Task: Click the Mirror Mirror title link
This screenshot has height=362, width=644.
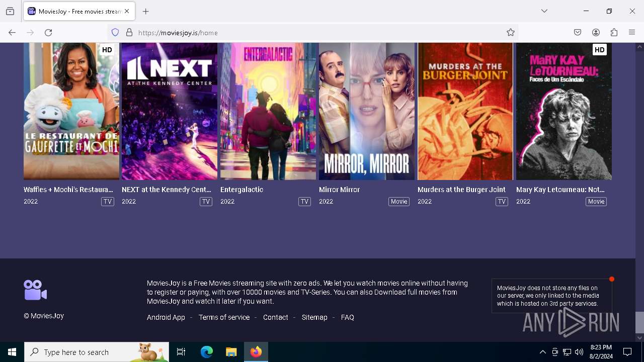Action: (340, 190)
